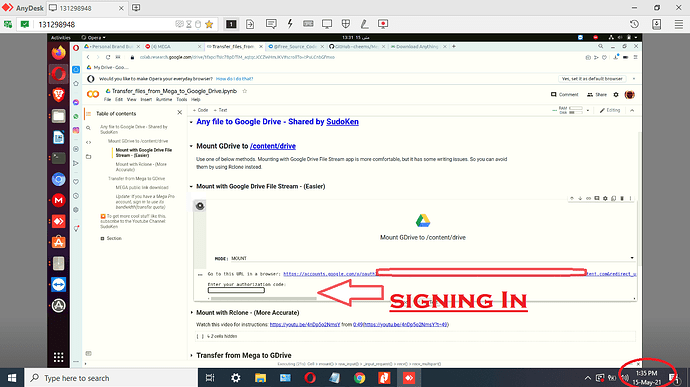The width and height of the screenshot is (690, 387).
Task: Show Applications grid in Ubuntu dock
Action: (x=59, y=357)
